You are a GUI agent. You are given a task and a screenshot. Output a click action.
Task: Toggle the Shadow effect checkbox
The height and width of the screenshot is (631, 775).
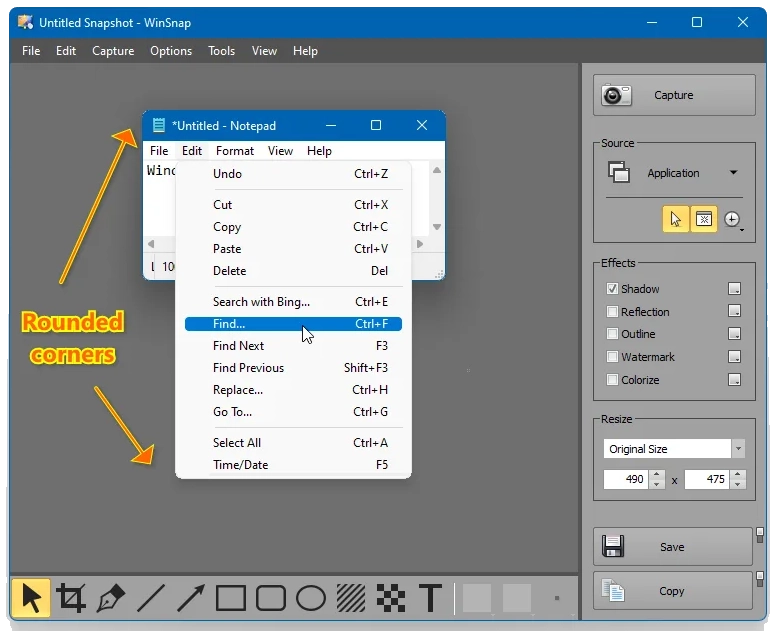(x=612, y=289)
